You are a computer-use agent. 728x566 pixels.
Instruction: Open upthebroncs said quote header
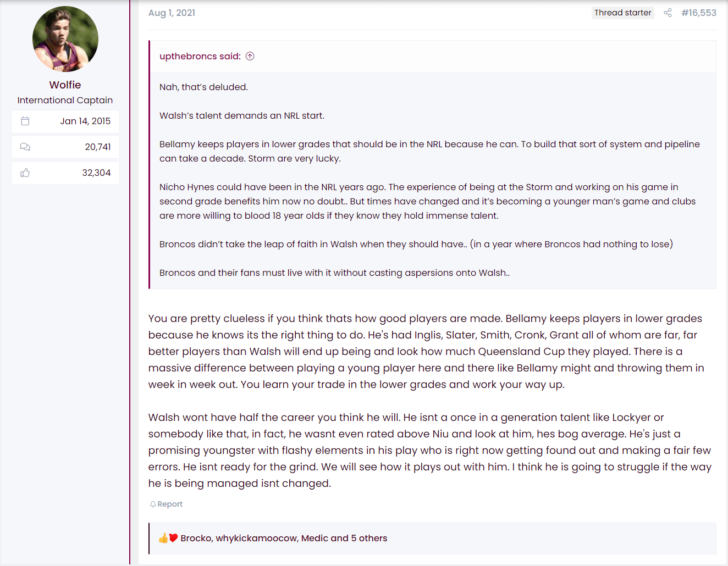click(200, 56)
